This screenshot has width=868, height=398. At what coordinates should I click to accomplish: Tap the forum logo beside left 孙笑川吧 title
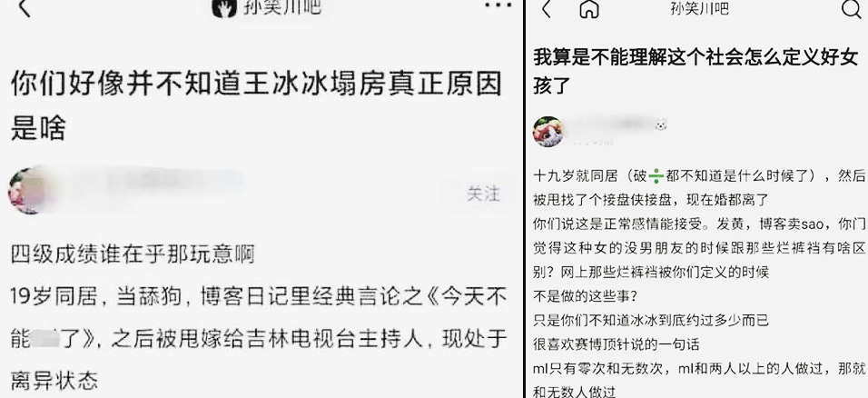click(224, 8)
